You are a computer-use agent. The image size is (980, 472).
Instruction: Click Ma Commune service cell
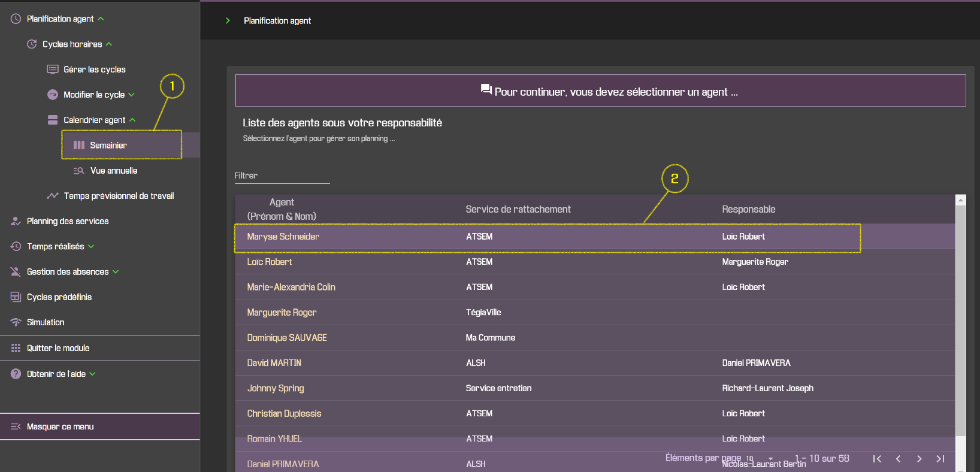click(491, 338)
